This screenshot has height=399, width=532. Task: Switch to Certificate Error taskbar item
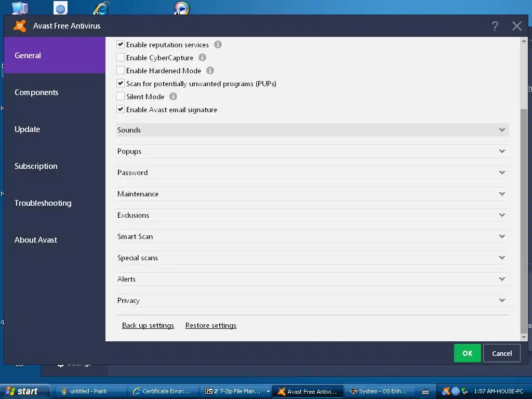tap(162, 391)
